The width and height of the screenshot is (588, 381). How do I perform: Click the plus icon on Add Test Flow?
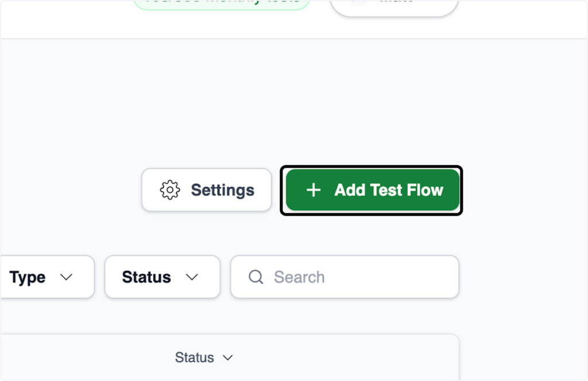[314, 190]
